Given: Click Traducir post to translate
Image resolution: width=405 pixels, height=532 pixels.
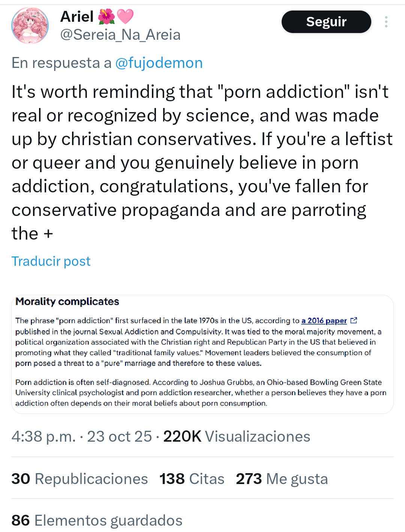Looking at the screenshot, I should point(51,261).
